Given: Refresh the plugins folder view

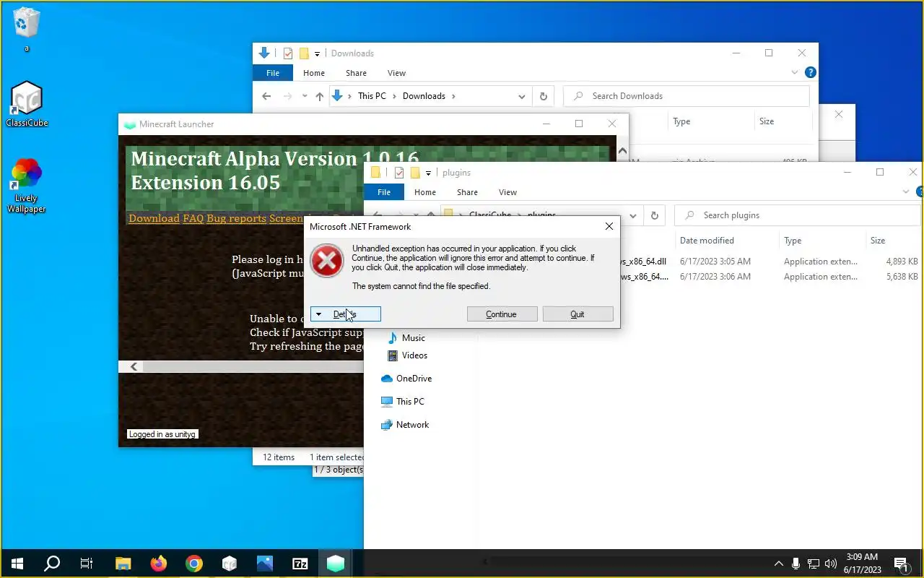Looking at the screenshot, I should click(654, 215).
